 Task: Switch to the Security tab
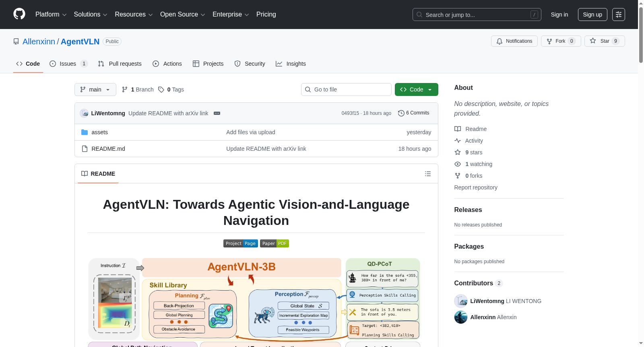point(250,64)
